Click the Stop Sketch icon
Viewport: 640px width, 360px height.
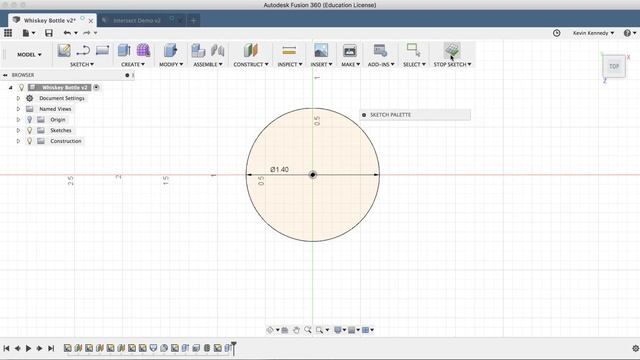tap(452, 51)
